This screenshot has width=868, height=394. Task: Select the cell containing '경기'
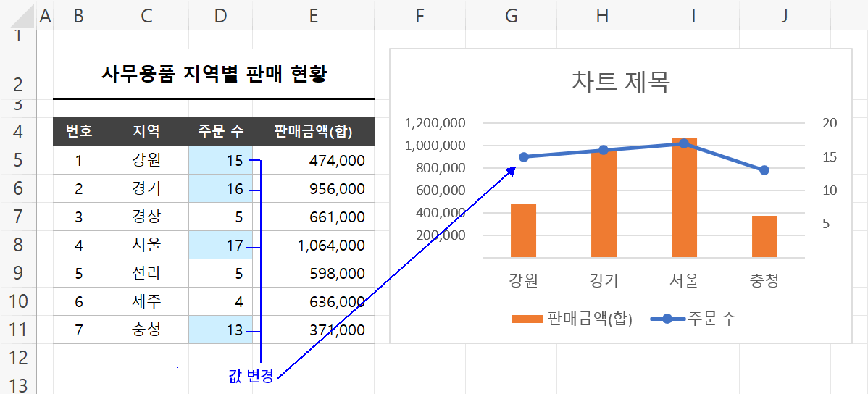coord(146,189)
